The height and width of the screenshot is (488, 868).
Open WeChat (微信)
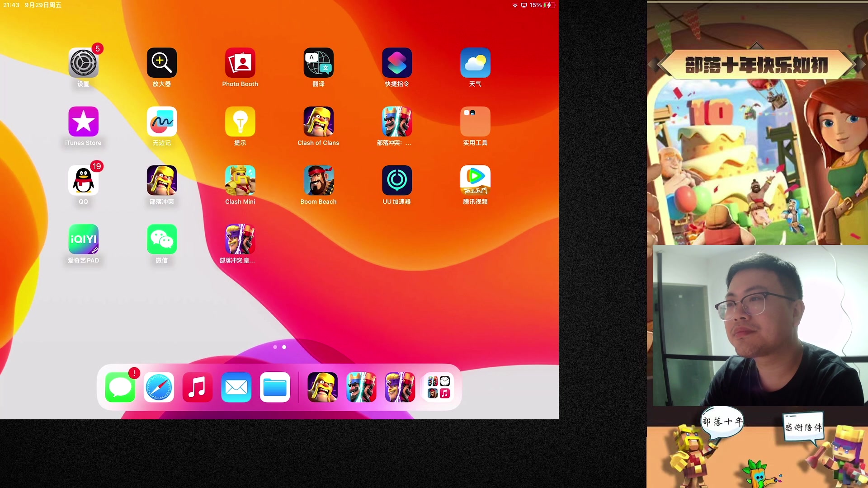click(x=162, y=239)
